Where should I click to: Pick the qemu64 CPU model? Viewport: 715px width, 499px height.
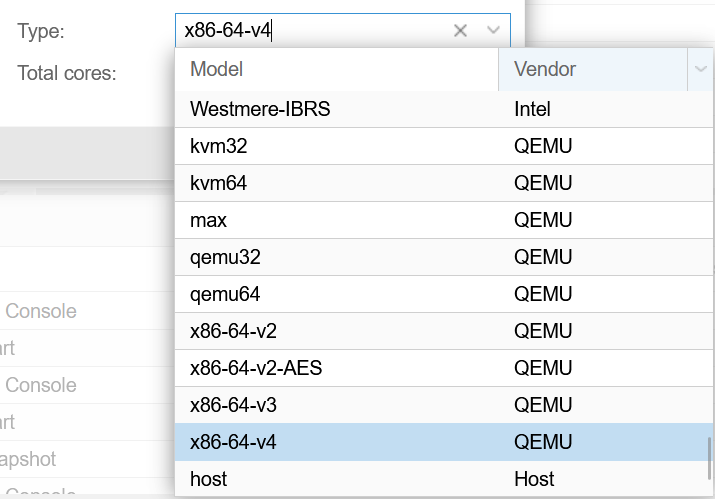pyautogui.click(x=444, y=294)
